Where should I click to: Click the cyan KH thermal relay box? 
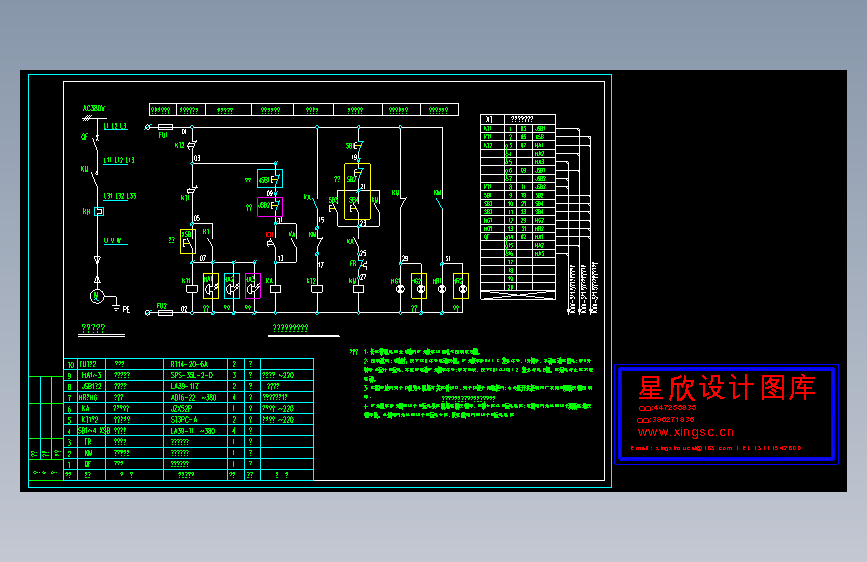pos(99,211)
